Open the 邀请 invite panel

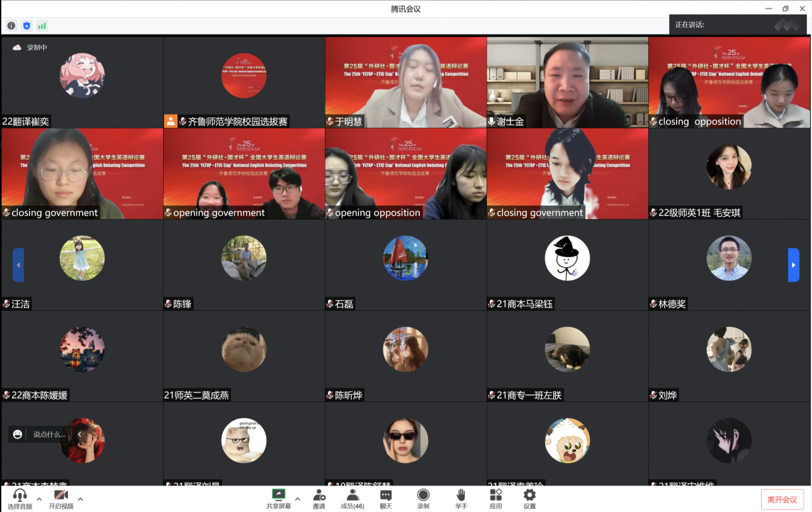319,499
